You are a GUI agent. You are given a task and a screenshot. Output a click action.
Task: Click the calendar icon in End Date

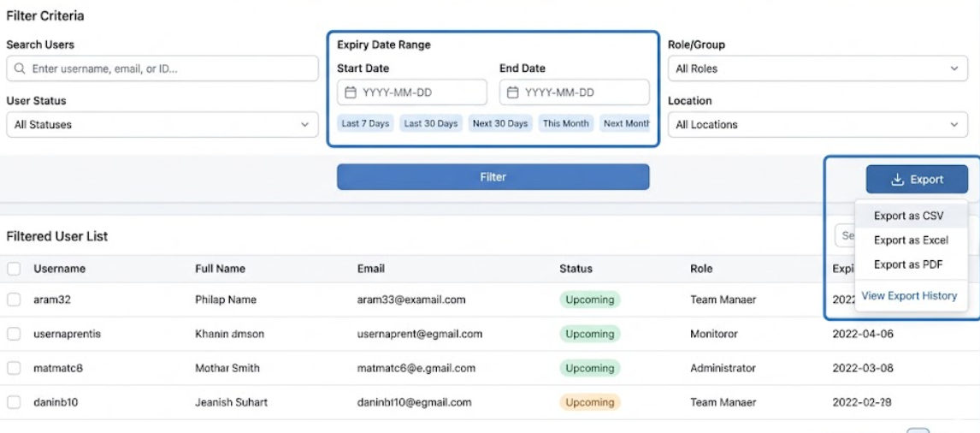coord(513,92)
